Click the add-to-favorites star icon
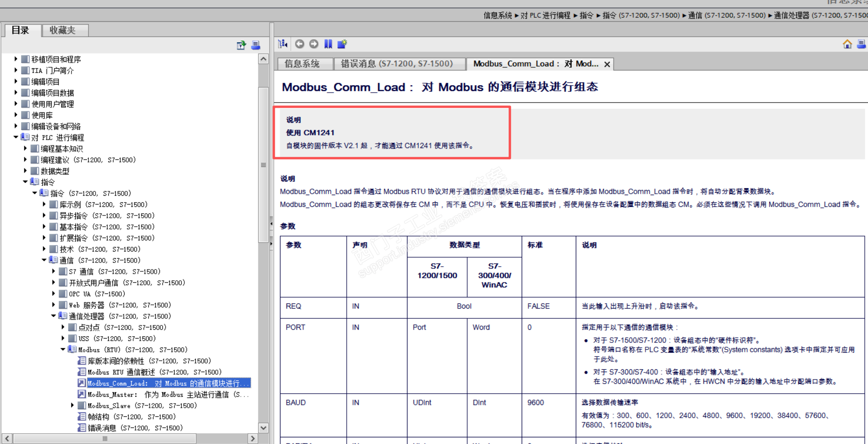Image resolution: width=868 pixels, height=444 pixels. point(342,44)
